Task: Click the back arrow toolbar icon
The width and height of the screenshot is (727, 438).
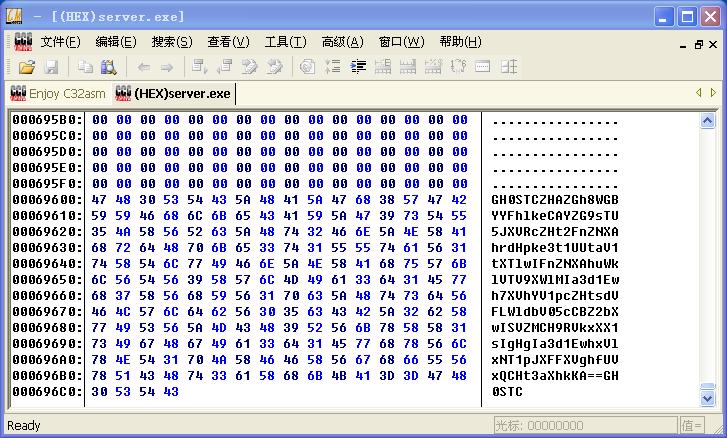Action: point(144,68)
